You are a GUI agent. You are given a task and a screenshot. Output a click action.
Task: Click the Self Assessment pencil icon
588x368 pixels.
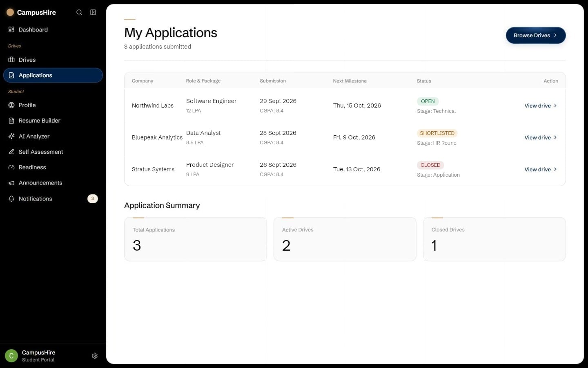coord(11,152)
